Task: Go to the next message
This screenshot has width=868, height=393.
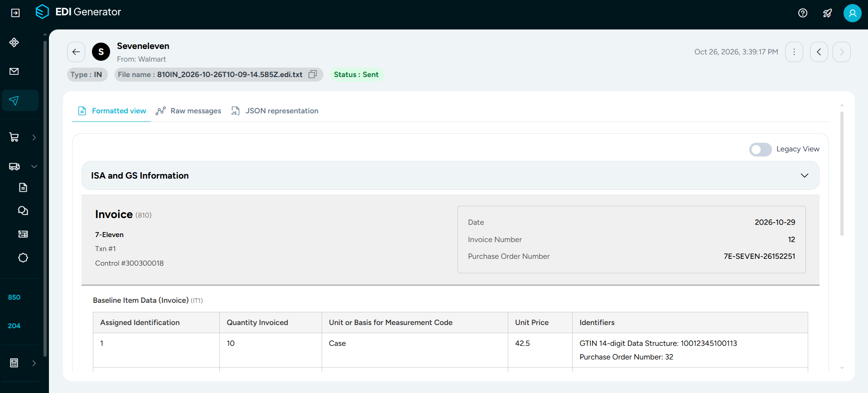Action: pos(842,52)
